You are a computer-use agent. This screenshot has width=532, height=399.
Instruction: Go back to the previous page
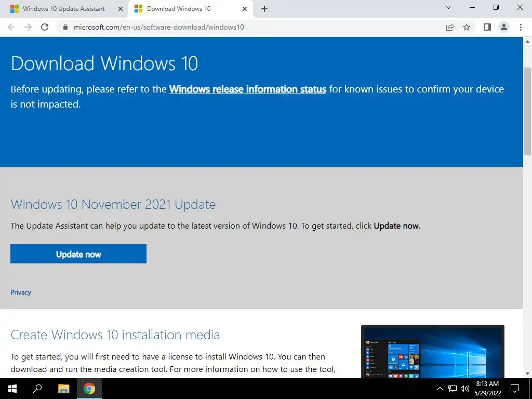[11, 27]
